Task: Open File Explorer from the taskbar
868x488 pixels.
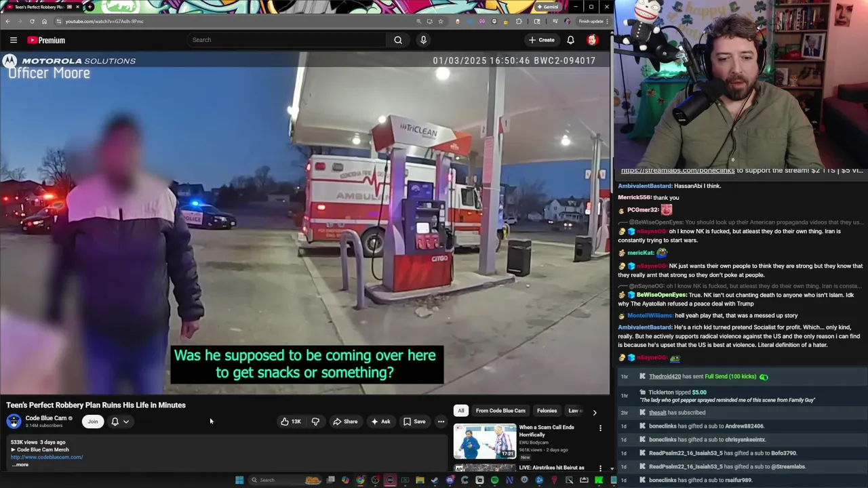Action: tap(420, 480)
